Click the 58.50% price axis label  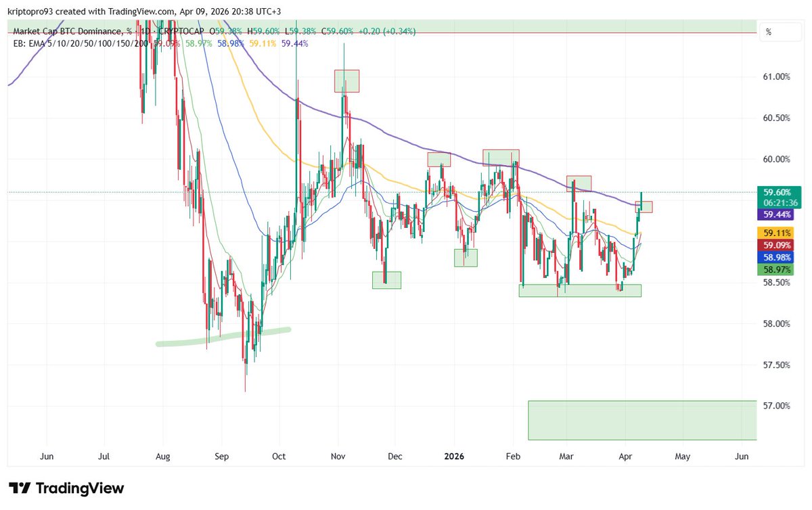point(776,283)
